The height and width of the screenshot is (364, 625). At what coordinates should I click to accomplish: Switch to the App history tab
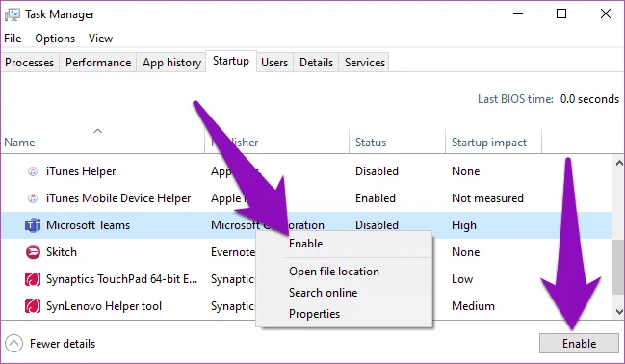tap(171, 63)
